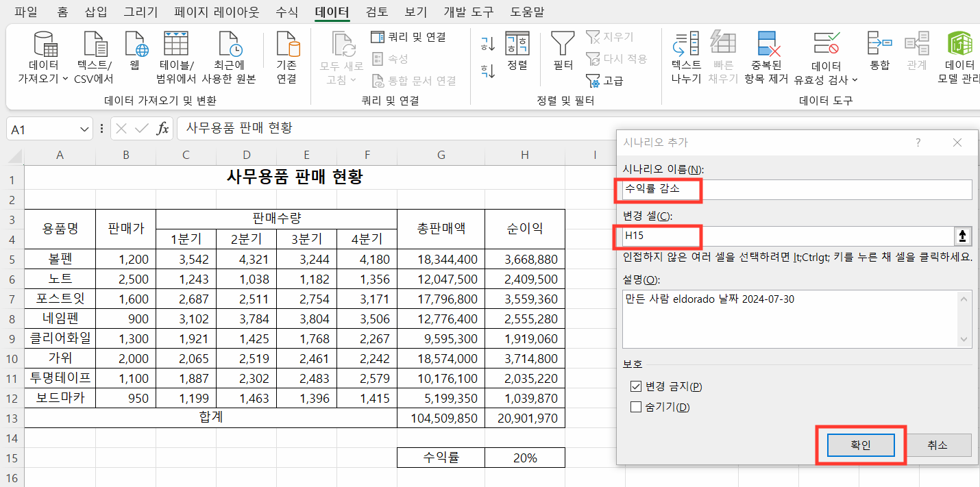Image resolution: width=980 pixels, height=487 pixels.
Task: Open the 파일 tab
Action: (x=26, y=12)
